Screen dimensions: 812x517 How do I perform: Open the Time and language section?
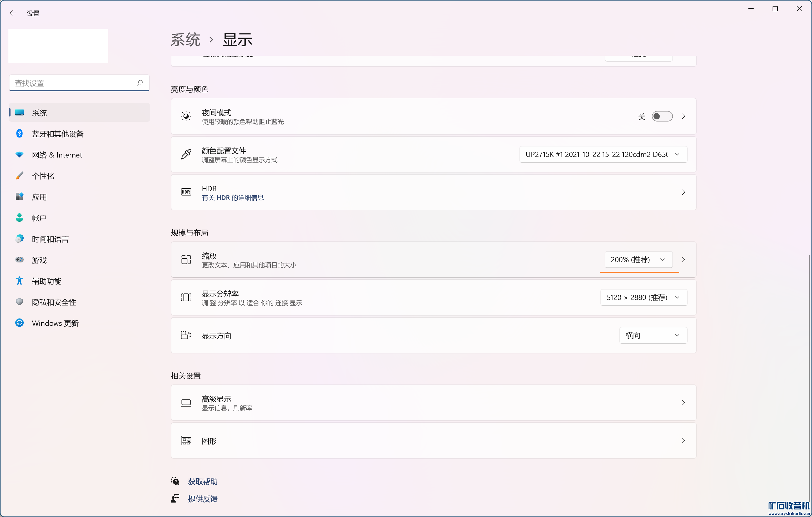point(50,239)
